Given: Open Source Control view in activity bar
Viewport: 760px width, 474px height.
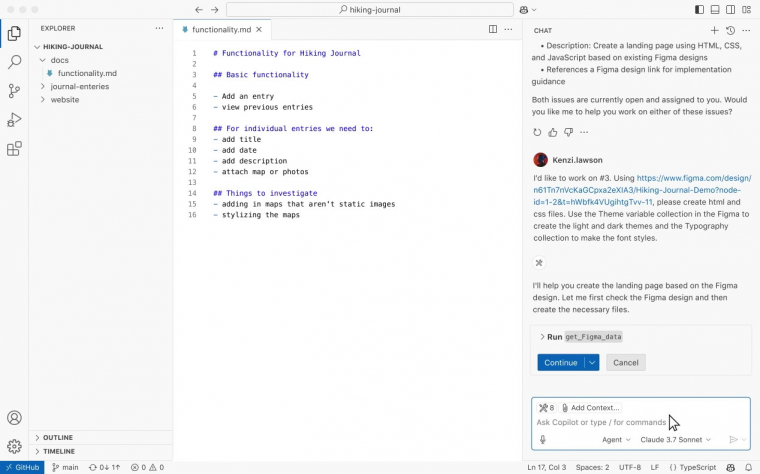Looking at the screenshot, I should coord(14,91).
